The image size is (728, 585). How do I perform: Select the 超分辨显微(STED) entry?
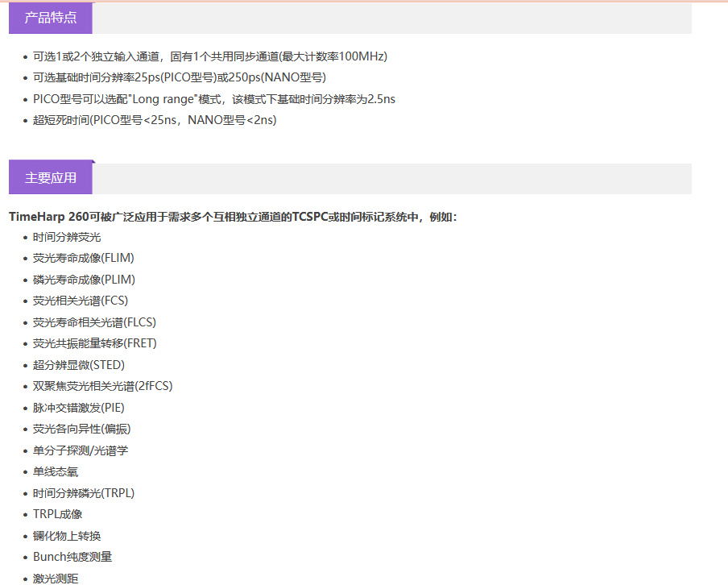tap(79, 365)
